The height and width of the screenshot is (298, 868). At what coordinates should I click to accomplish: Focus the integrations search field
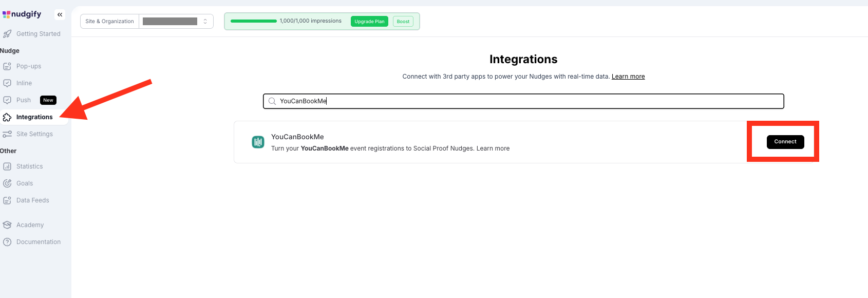(x=523, y=101)
